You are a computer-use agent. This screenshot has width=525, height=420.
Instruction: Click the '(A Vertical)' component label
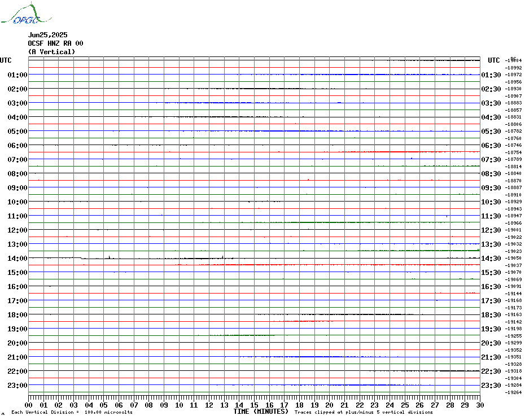[x=51, y=51]
